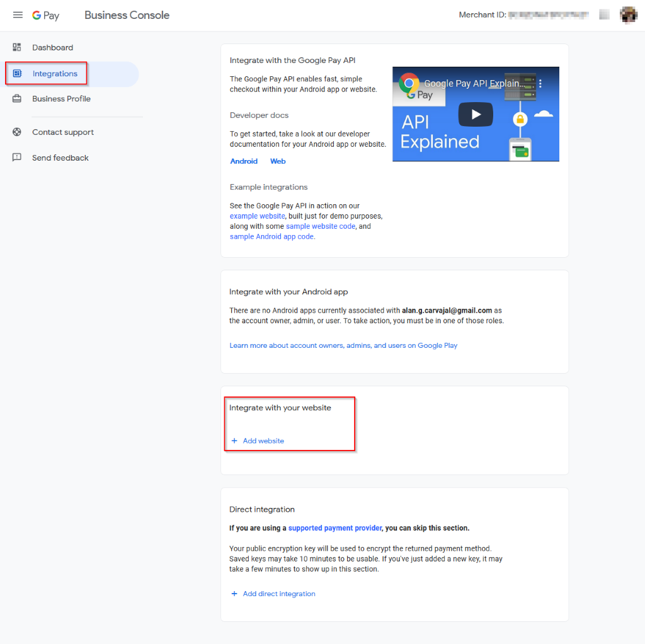The image size is (645, 644).
Task: Click the 'Developer docs' subheading
Action: [x=259, y=115]
